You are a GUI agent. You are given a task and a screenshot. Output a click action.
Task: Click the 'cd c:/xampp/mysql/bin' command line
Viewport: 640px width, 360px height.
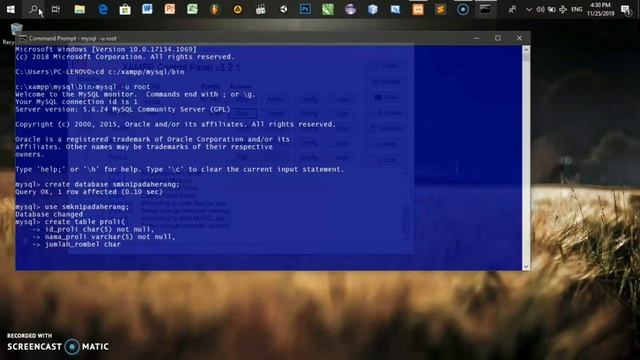[100, 72]
